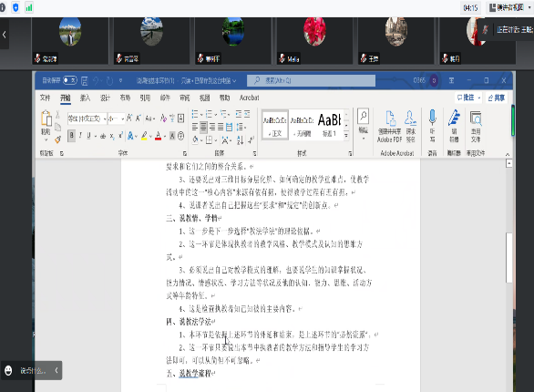
Task: Toggle italic formatting
Action: (x=80, y=136)
